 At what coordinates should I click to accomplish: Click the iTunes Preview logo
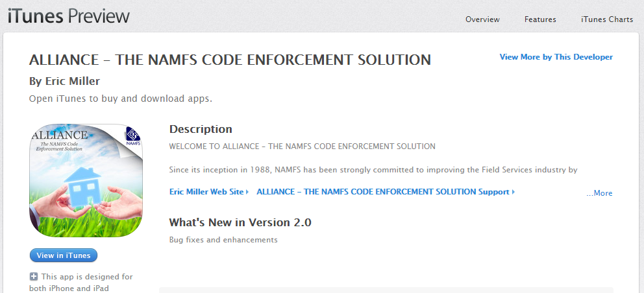click(x=69, y=16)
